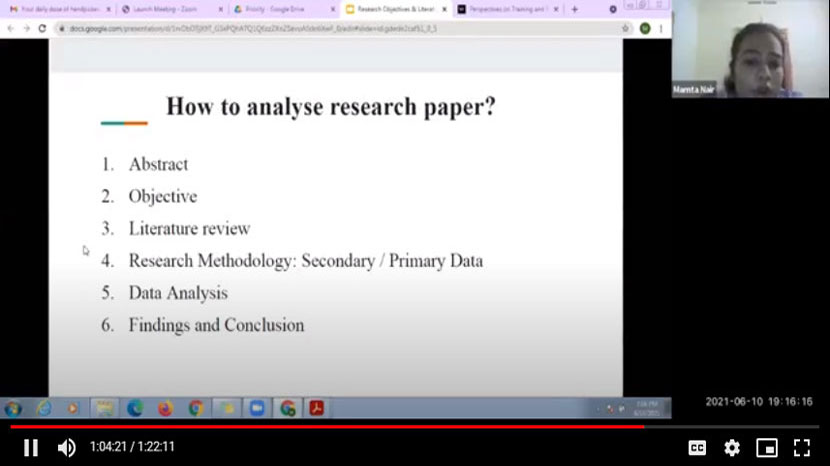Open the Chrome three-dot menu
The width and height of the screenshot is (830, 466).
click(661, 29)
